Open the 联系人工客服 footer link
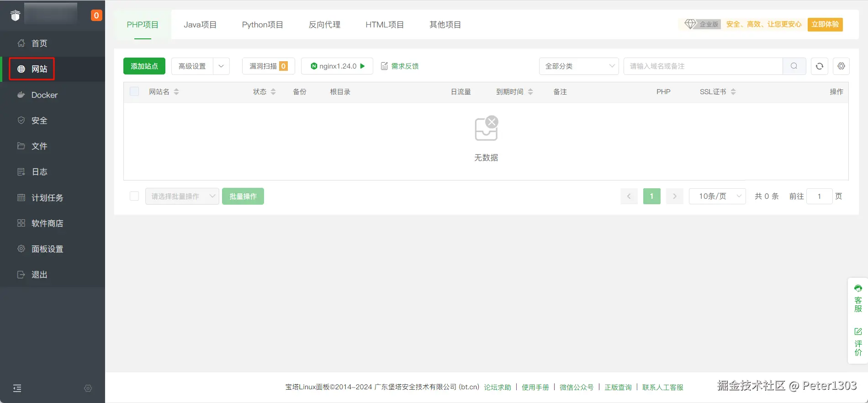868x403 pixels. click(663, 387)
